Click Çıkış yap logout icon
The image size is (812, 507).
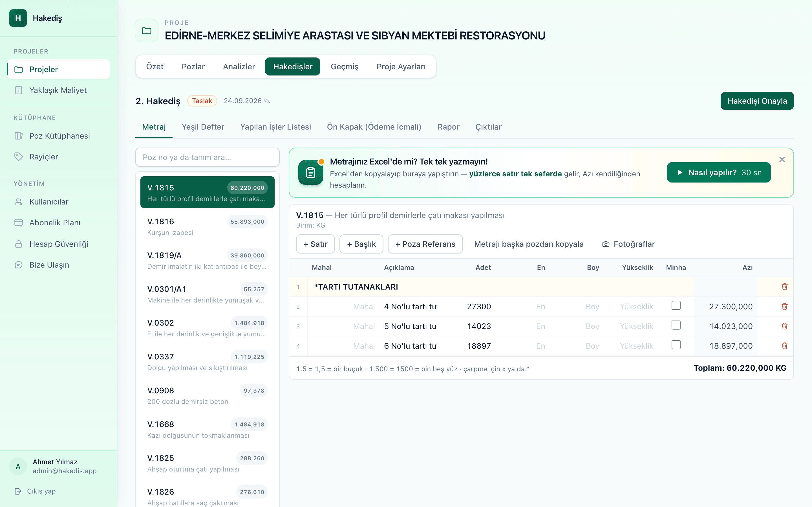tap(18, 491)
